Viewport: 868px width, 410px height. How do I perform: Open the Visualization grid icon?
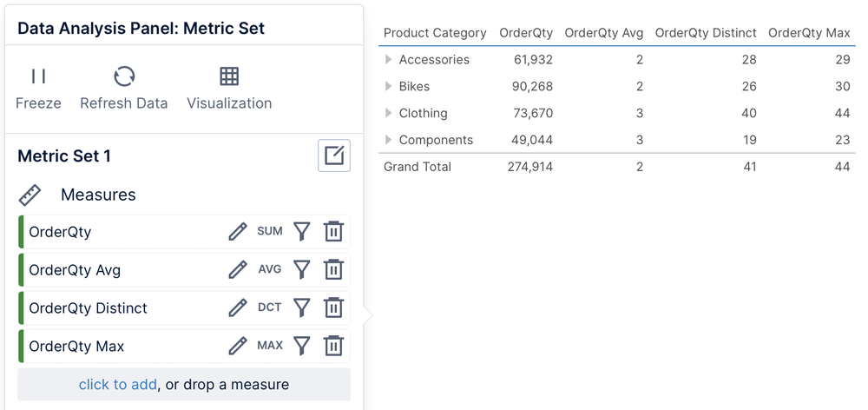coord(229,76)
